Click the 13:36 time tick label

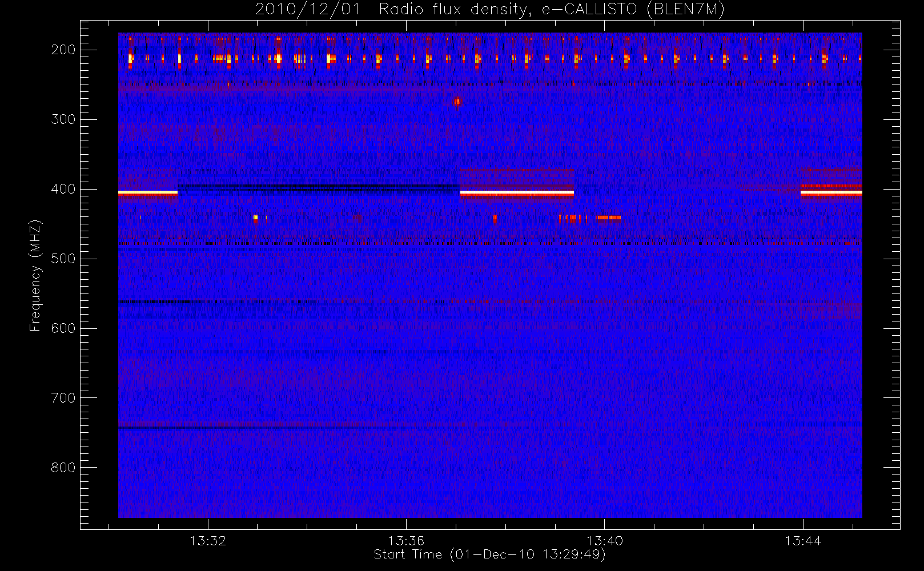406,541
